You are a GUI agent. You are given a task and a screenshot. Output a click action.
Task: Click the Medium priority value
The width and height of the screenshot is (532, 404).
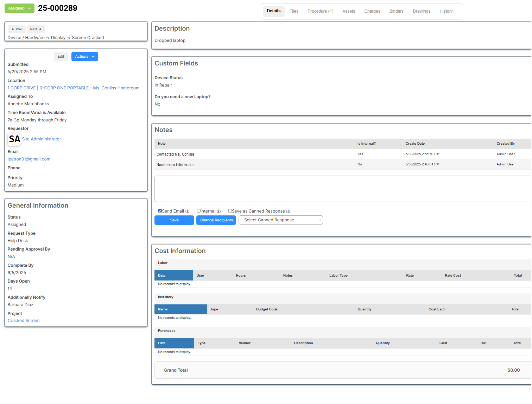pyautogui.click(x=16, y=185)
